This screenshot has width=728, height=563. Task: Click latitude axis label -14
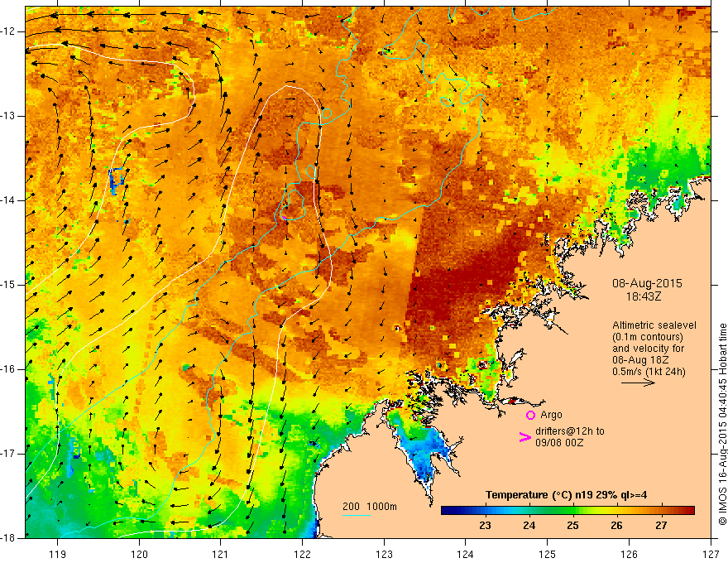pyautogui.click(x=8, y=200)
